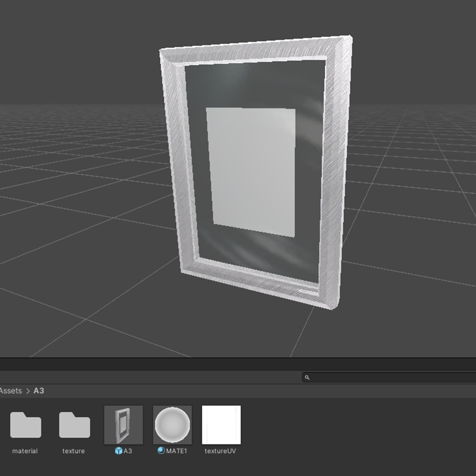
Task: Go to Assets in the breadcrumb path
Action: point(11,390)
